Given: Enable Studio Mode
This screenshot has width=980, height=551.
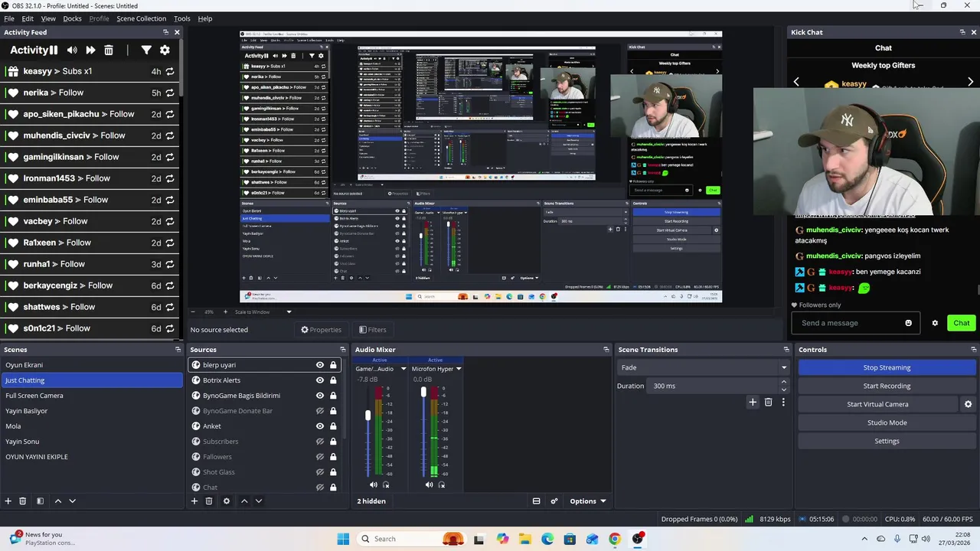Looking at the screenshot, I should pyautogui.click(x=887, y=422).
